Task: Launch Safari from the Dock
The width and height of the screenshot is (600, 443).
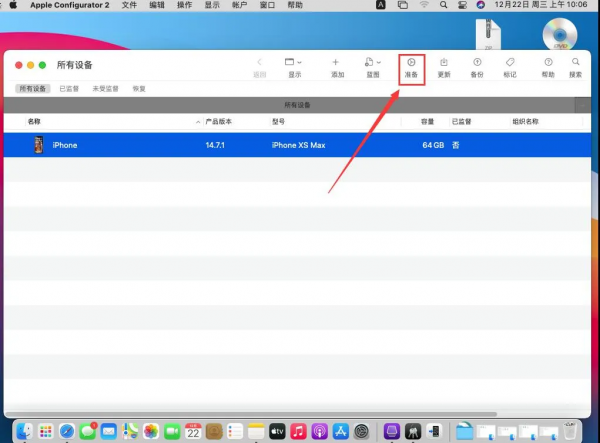Action: (x=67, y=432)
